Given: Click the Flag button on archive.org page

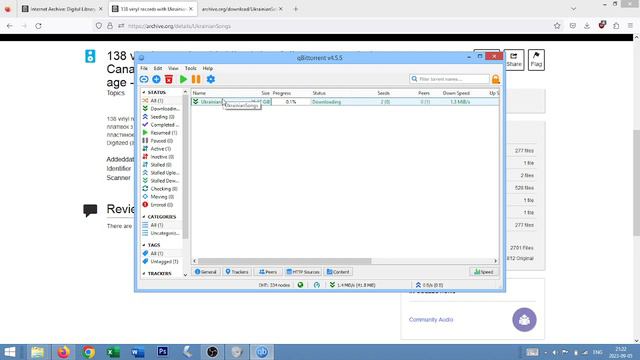Looking at the screenshot, I should (536, 60).
